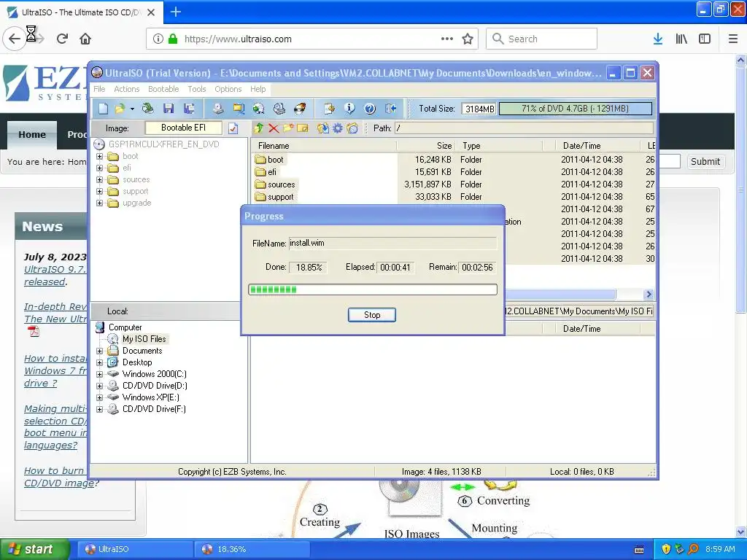
Task: Click the blue gear settings icon
Action: point(337,128)
